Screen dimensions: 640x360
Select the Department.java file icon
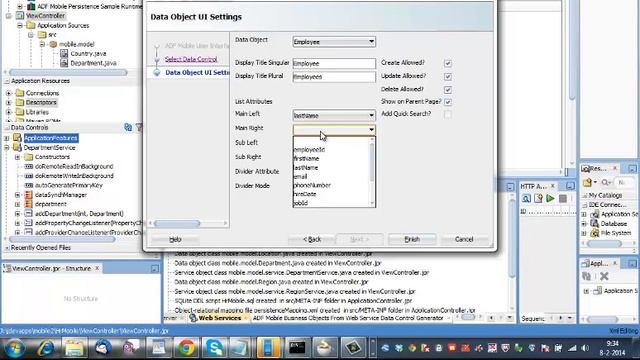64,63
